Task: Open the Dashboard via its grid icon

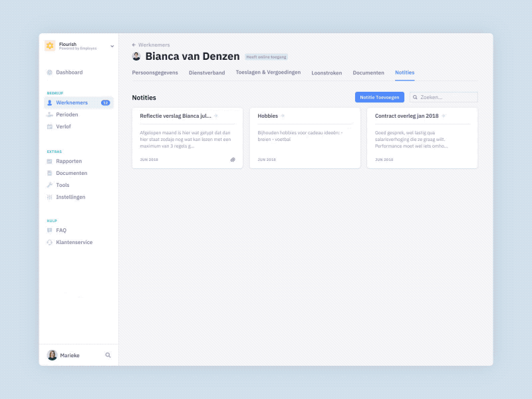Action: (x=49, y=72)
